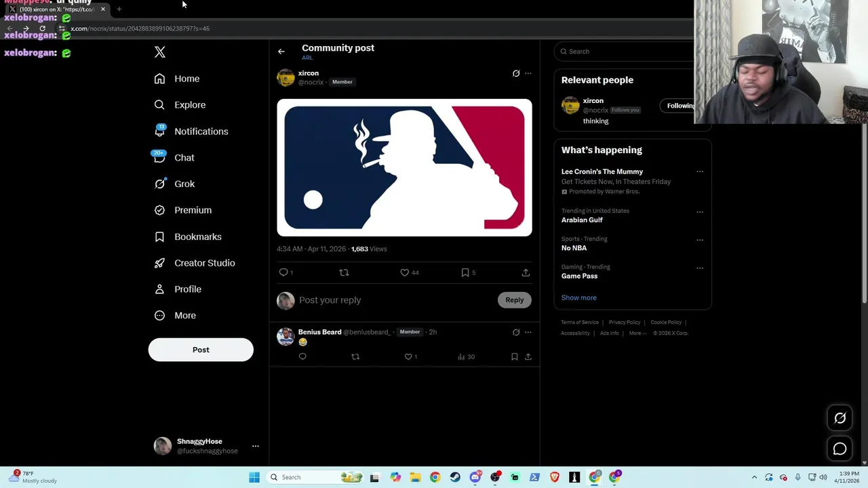This screenshot has height=488, width=868.
Task: Open the Terms of Service link
Action: tap(580, 323)
